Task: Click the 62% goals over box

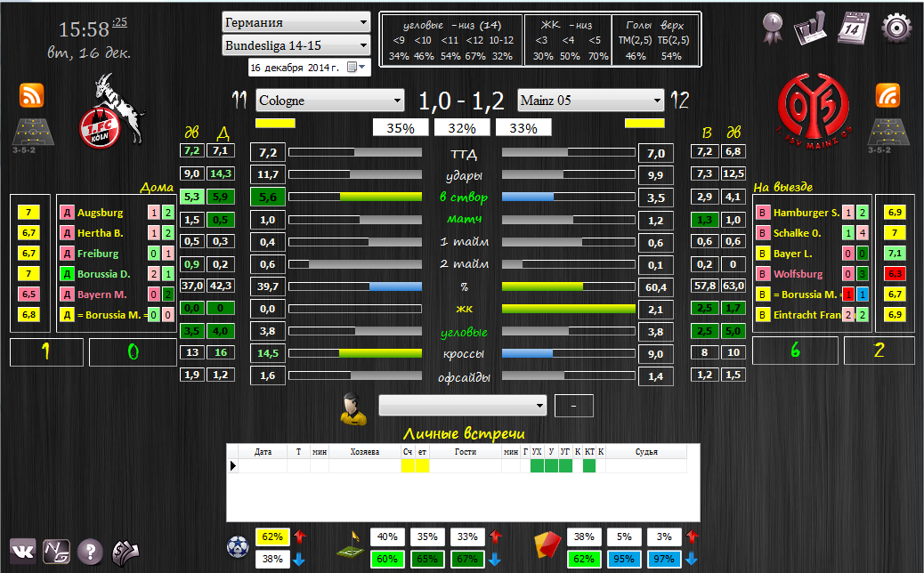Action: coord(272,537)
